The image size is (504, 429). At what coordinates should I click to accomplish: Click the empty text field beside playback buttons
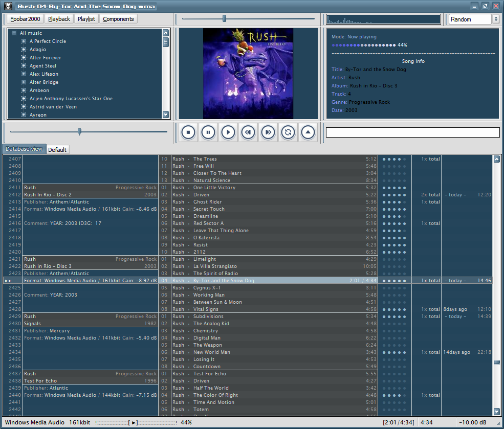412,132
